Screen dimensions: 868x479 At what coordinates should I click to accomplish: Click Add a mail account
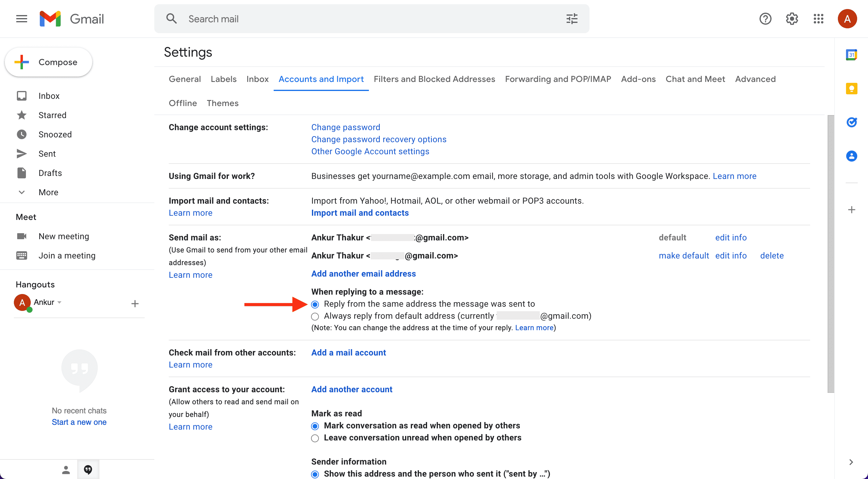348,353
